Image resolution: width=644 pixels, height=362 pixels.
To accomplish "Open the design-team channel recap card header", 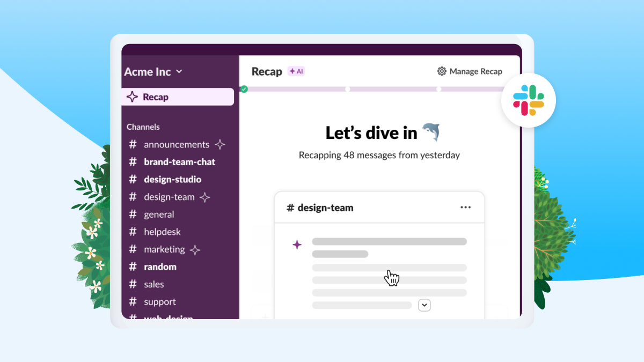I will (320, 208).
